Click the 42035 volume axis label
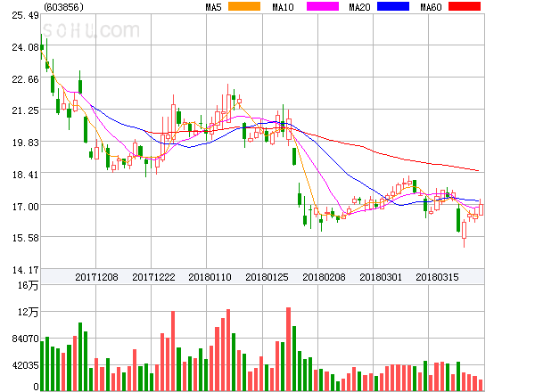The image size is (535, 392). [x=25, y=366]
